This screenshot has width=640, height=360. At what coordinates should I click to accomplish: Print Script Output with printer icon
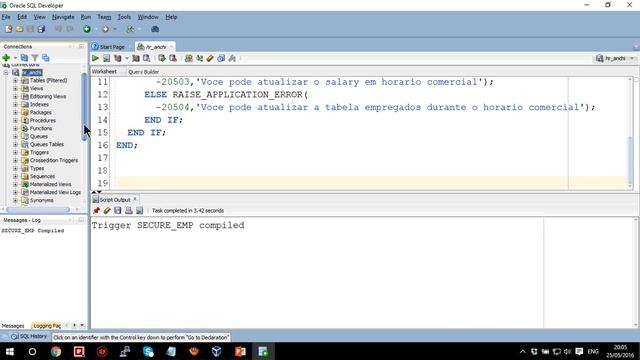(x=129, y=211)
